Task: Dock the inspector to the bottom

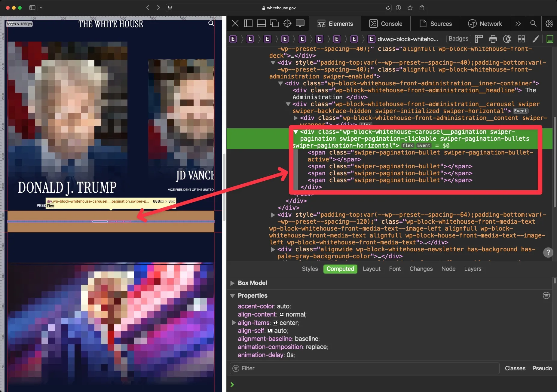Action: pyautogui.click(x=261, y=23)
